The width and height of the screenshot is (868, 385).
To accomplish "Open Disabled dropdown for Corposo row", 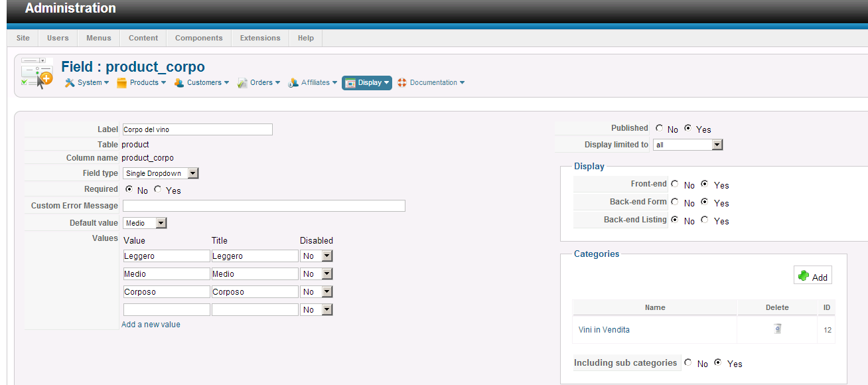I will pos(317,291).
